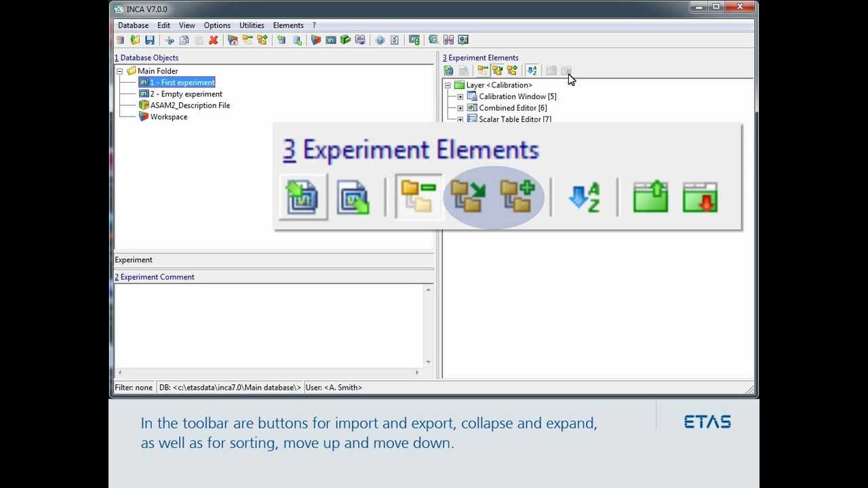Screen dimensions: 868x488
Task: Open the Edit menu
Action: 163,25
